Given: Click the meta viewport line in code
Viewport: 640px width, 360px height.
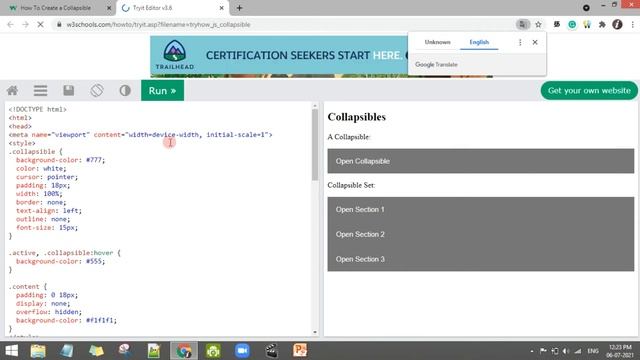Looking at the screenshot, I should pyautogui.click(x=140, y=135).
